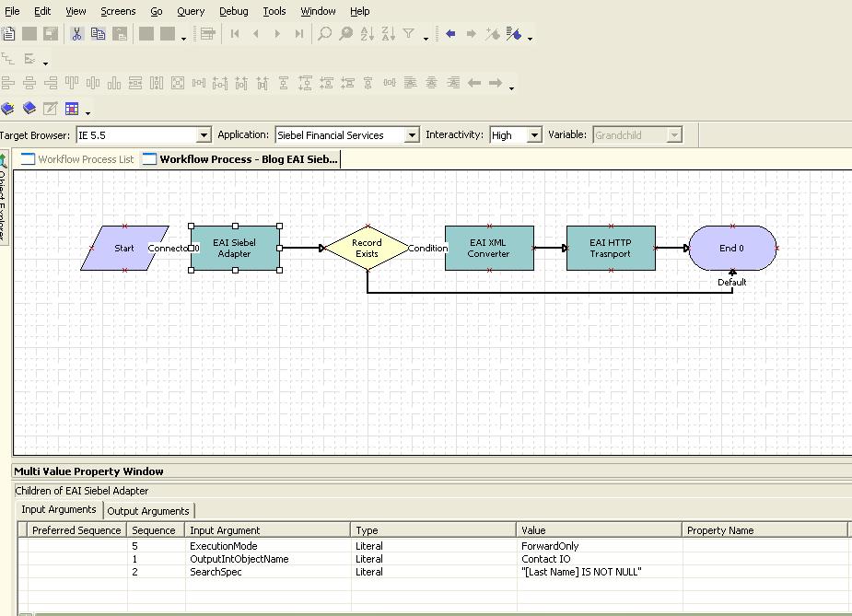The width and height of the screenshot is (852, 616).
Task: Open the Target Browser dropdown showing IE 5.5
Action: click(x=204, y=134)
